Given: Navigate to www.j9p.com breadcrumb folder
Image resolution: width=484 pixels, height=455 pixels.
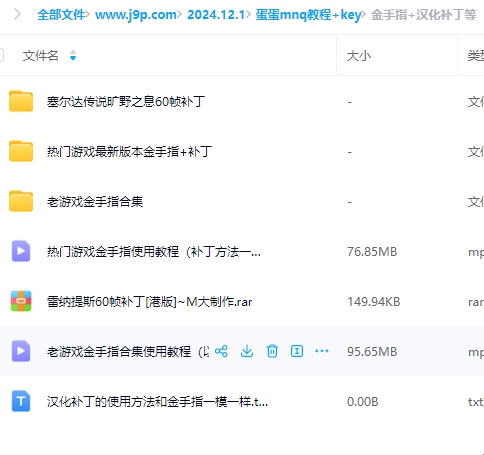Looking at the screenshot, I should point(136,15).
